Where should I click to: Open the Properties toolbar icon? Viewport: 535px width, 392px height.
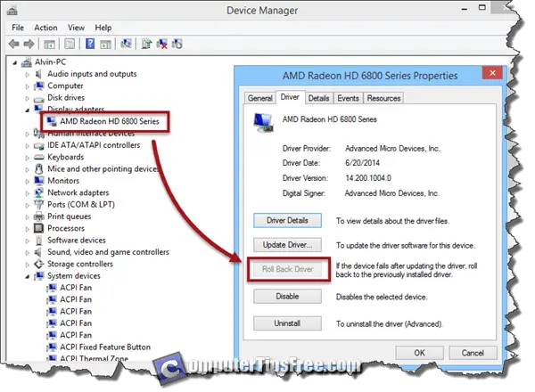coord(70,44)
